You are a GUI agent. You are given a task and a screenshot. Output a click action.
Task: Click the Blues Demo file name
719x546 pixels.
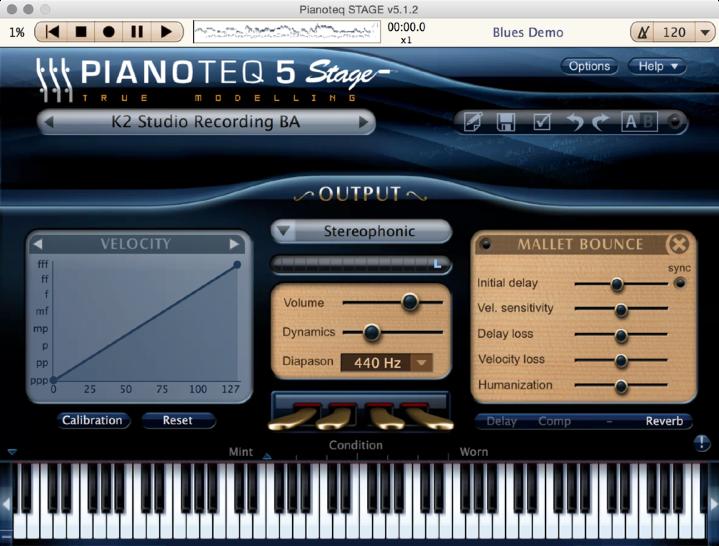(x=528, y=33)
